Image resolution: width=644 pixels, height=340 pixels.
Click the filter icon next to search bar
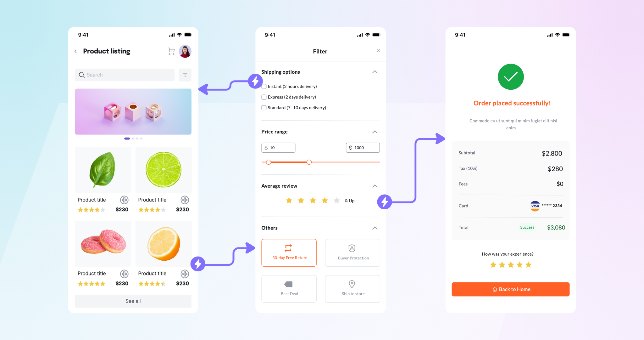186,75
